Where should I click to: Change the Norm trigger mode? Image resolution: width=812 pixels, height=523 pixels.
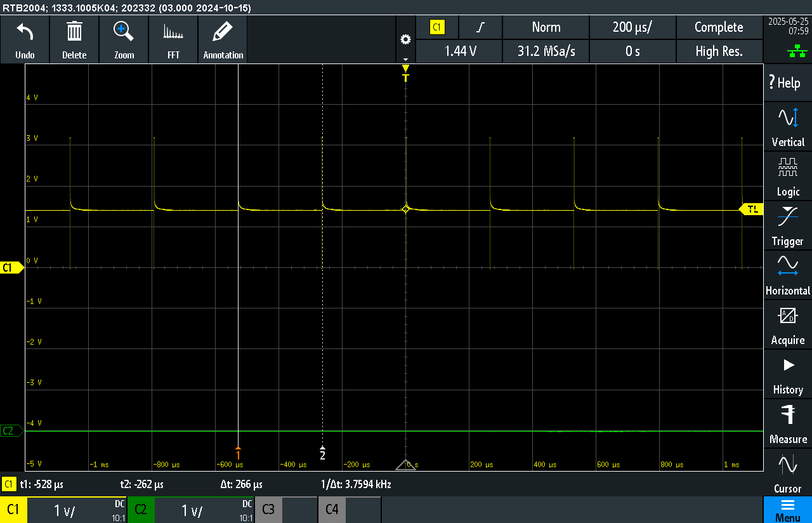pyautogui.click(x=546, y=27)
